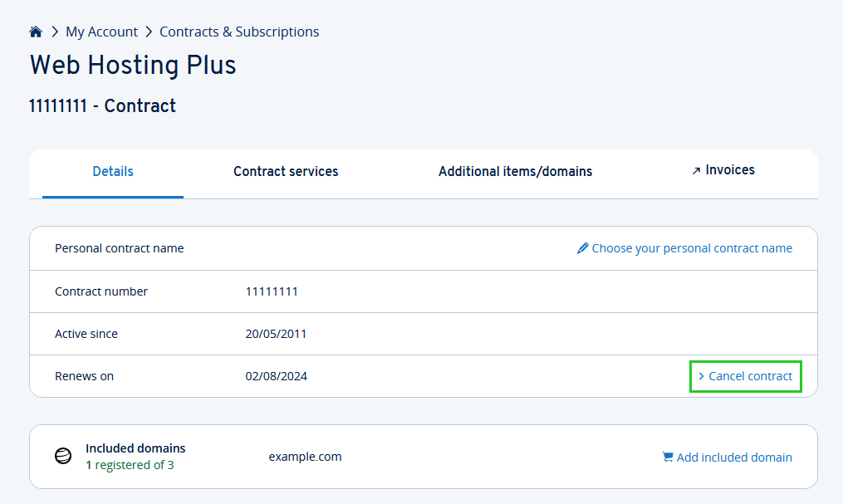Click the chevron icon before Cancel contract
The height and width of the screenshot is (504, 843).
(703, 376)
